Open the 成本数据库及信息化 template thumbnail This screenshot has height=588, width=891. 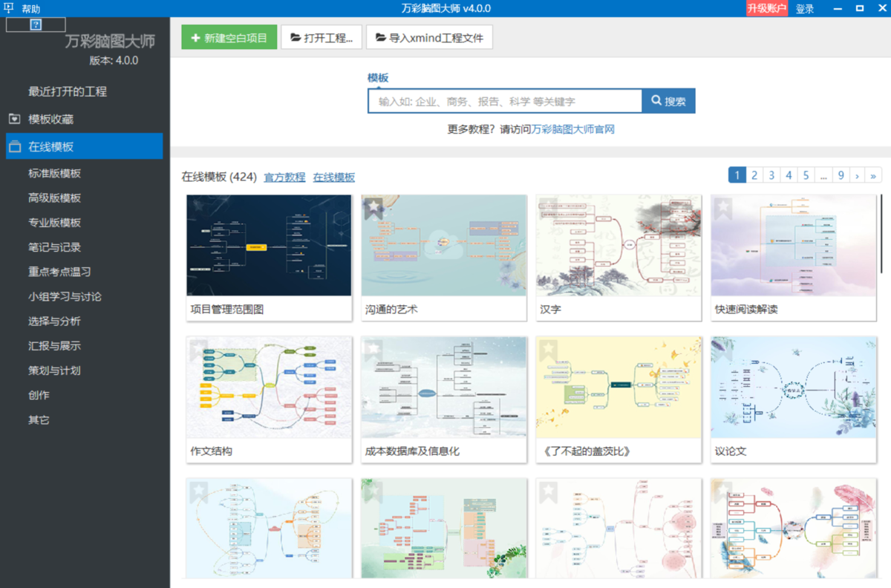pos(444,387)
